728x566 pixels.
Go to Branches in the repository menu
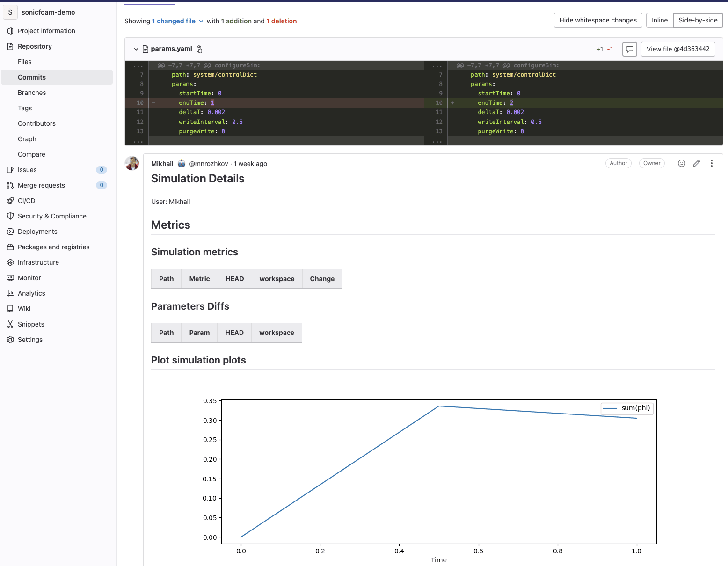[32, 93]
